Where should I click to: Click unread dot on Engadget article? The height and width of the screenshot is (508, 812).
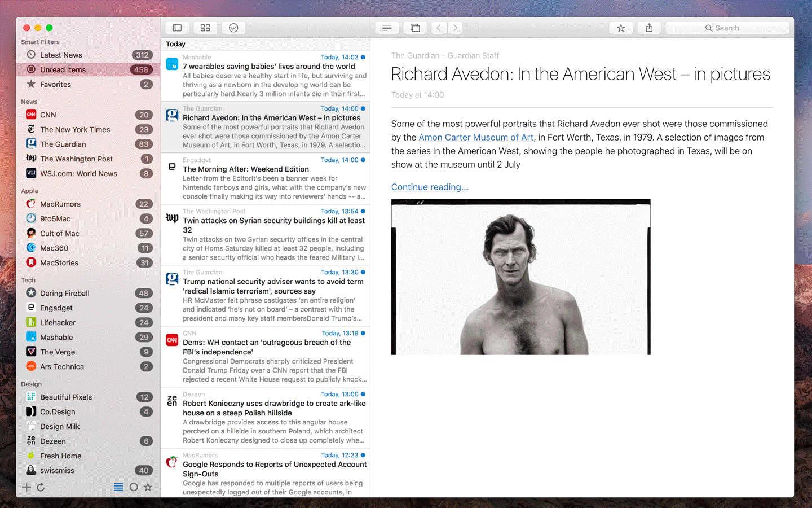pyautogui.click(x=363, y=160)
